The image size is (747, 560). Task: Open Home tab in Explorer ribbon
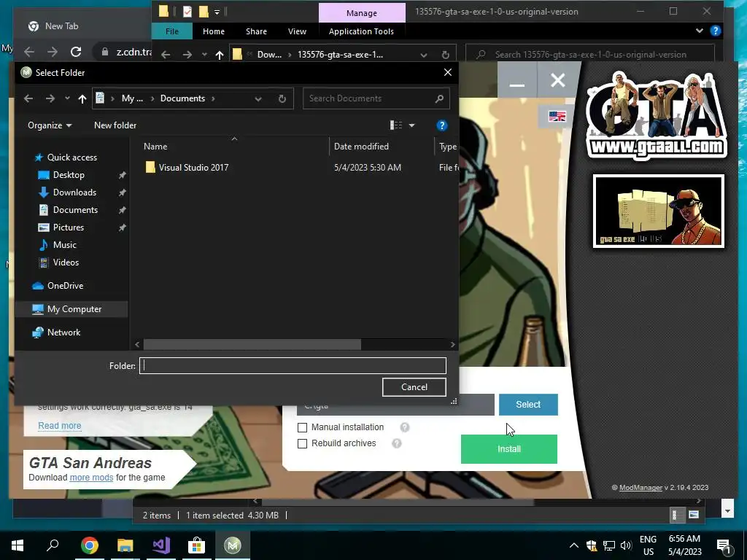coord(214,31)
